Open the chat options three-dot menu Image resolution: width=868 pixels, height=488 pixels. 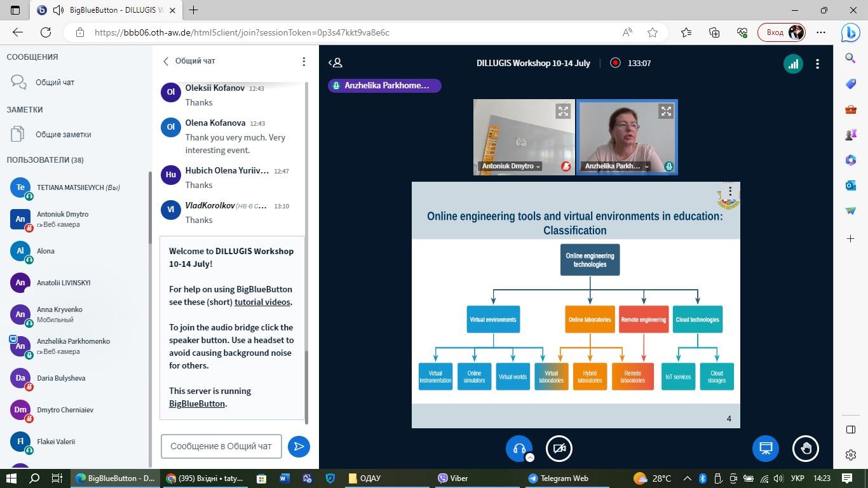304,61
